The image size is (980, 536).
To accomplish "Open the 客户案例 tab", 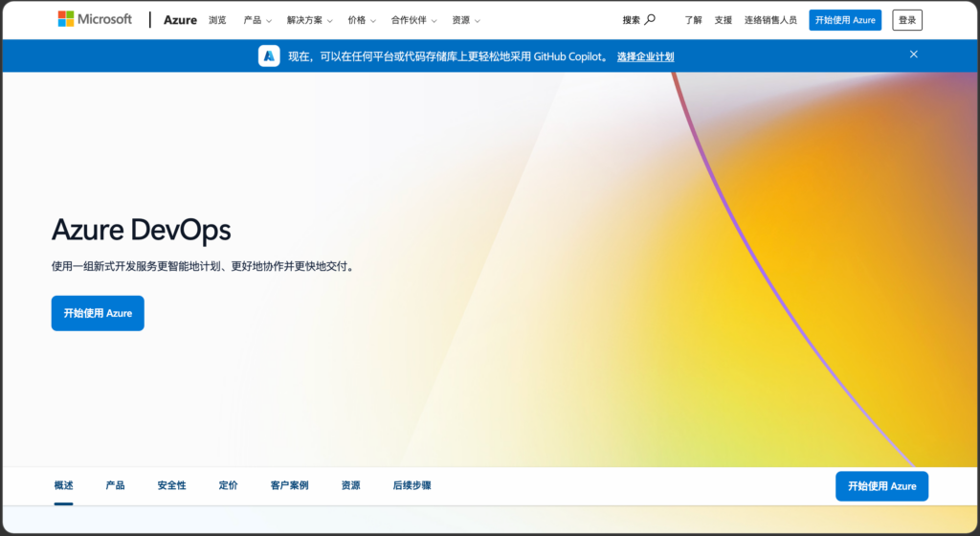I will click(289, 485).
